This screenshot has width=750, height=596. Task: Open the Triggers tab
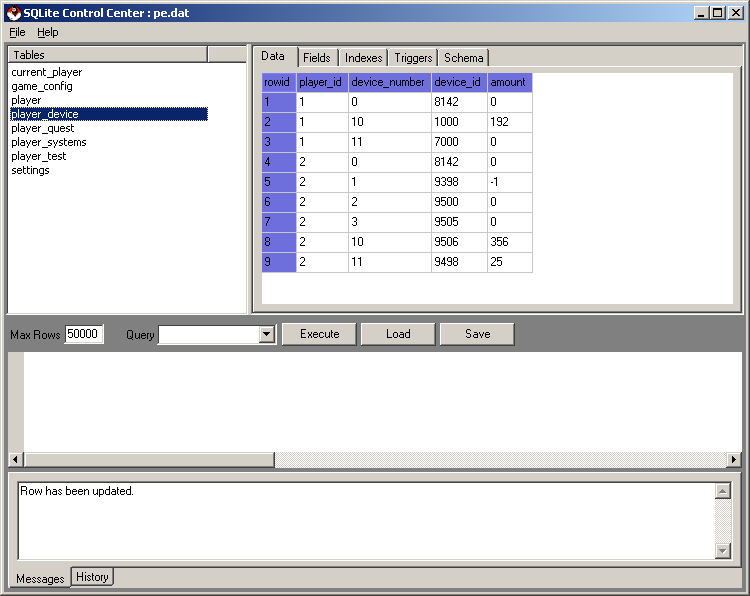point(413,58)
